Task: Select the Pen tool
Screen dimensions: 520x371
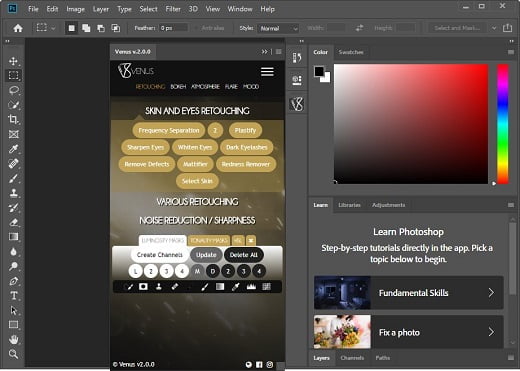Action: (x=14, y=281)
